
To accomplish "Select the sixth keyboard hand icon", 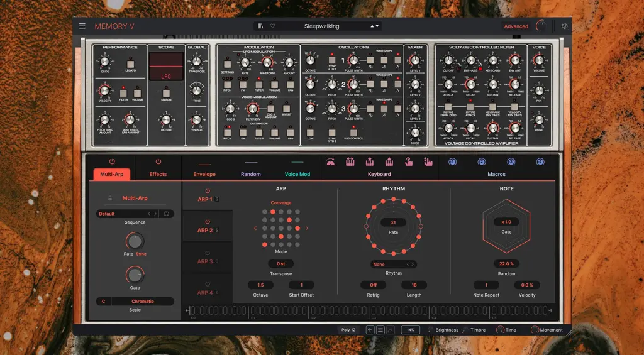I will [x=428, y=162].
